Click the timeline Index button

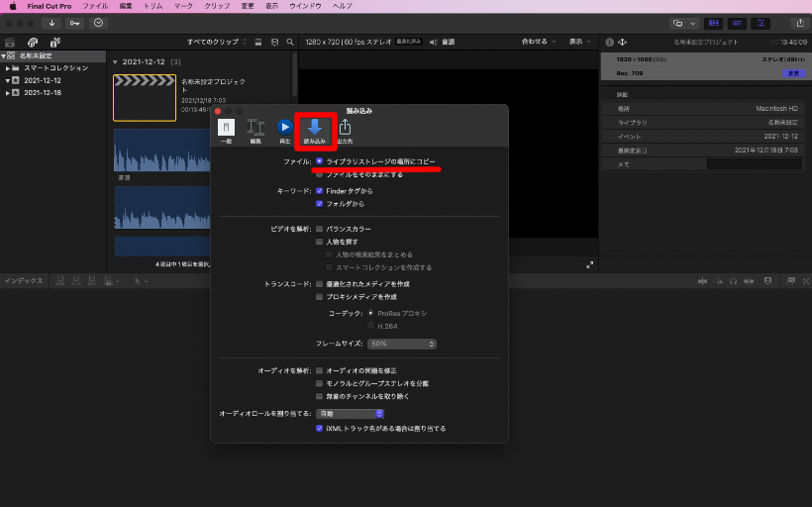click(x=24, y=280)
